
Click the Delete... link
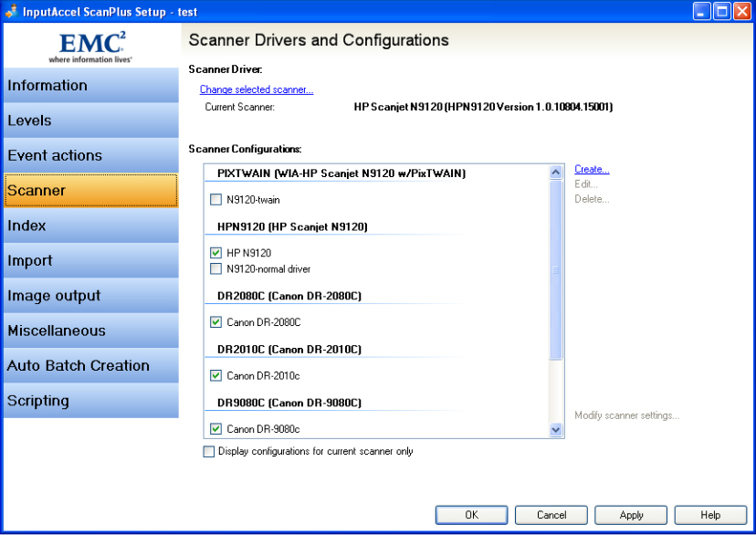(592, 199)
